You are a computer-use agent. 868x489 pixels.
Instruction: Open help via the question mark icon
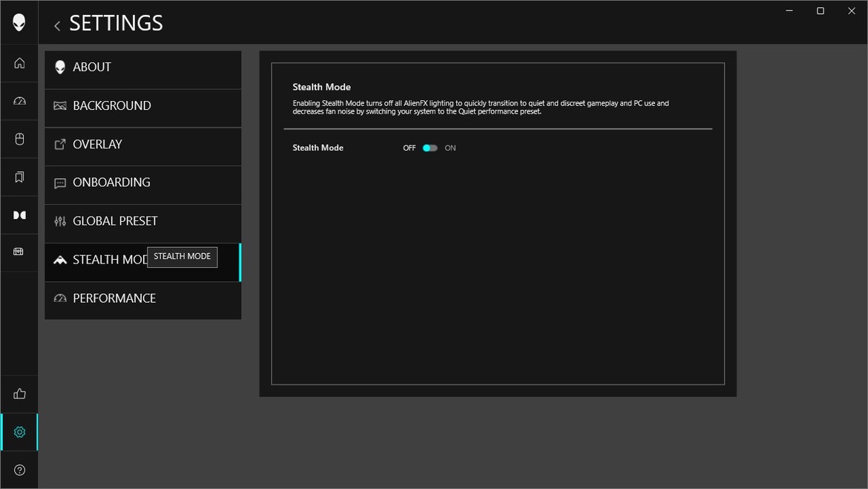19,470
